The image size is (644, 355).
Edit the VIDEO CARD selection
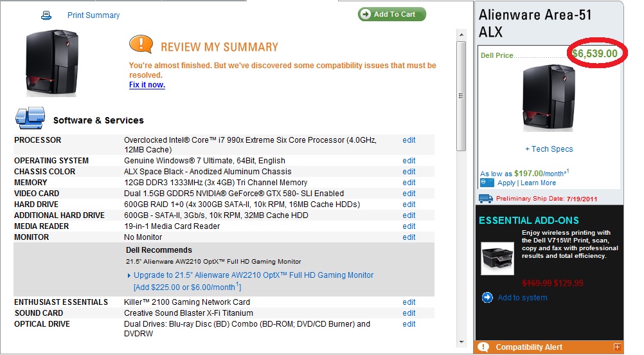409,193
